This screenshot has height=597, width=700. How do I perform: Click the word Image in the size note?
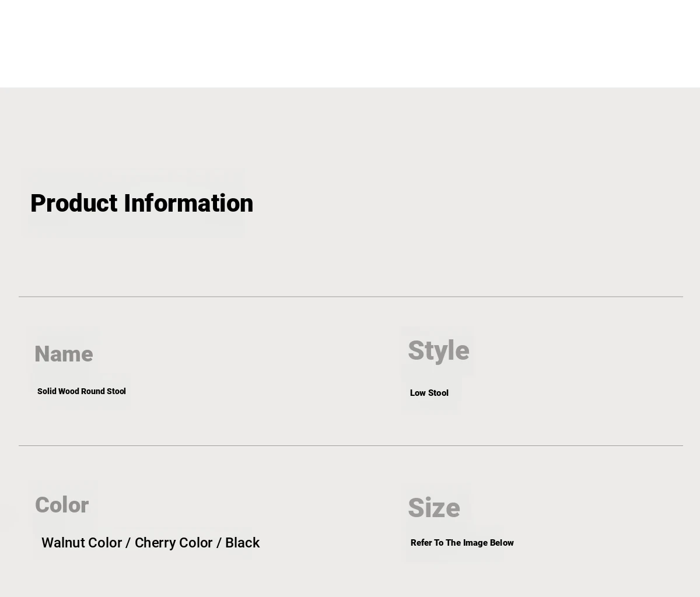(x=475, y=543)
